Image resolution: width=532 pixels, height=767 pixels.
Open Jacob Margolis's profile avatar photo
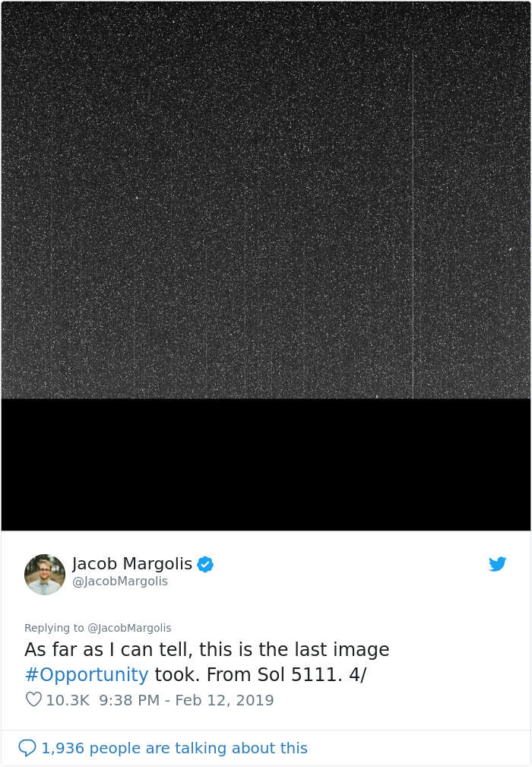(45, 574)
